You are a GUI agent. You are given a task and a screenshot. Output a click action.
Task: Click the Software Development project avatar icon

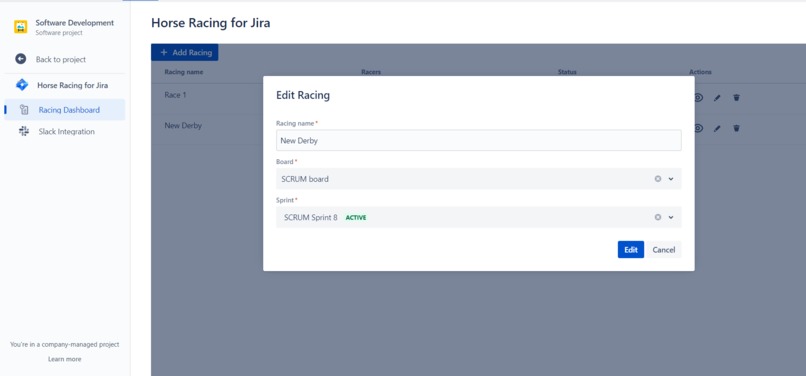coord(21,27)
